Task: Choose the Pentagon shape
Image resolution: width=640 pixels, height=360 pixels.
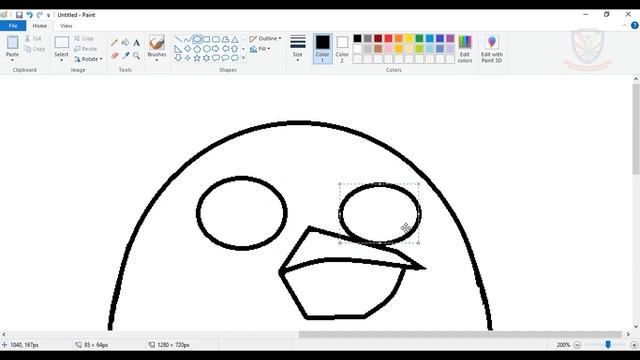Action: point(197,49)
